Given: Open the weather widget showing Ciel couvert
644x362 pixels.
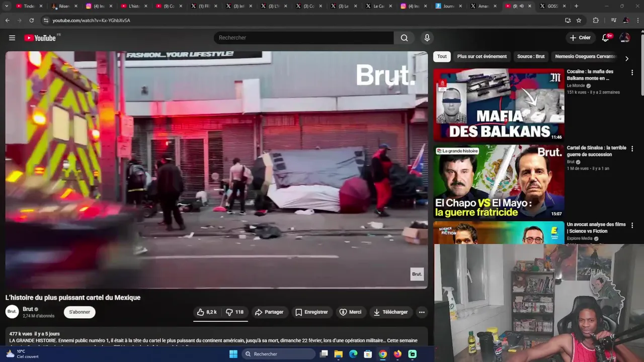Looking at the screenshot, I should coord(22,354).
